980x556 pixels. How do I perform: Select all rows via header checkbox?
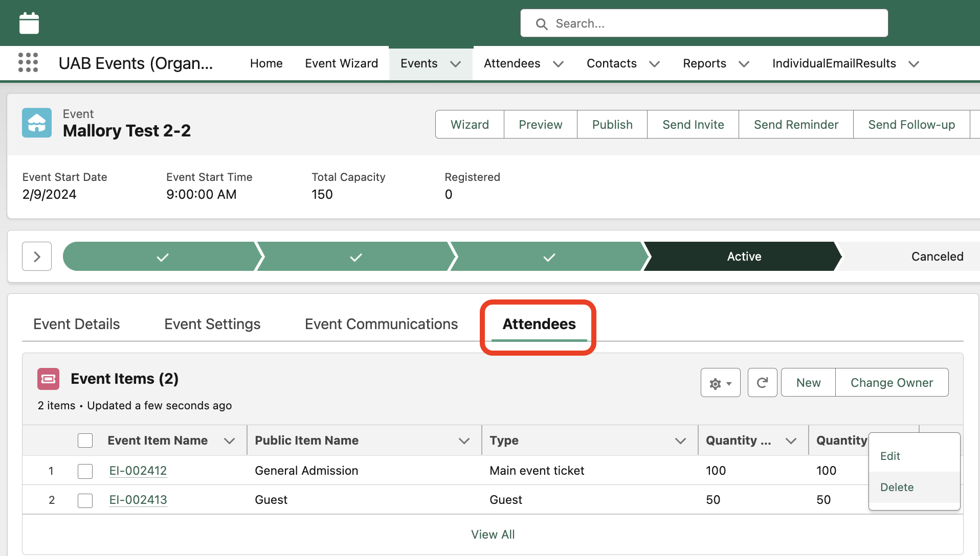coord(85,440)
